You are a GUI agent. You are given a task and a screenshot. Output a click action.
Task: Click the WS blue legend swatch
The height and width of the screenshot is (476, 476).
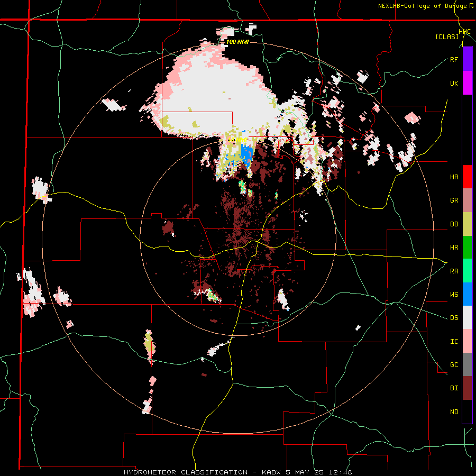467,294
